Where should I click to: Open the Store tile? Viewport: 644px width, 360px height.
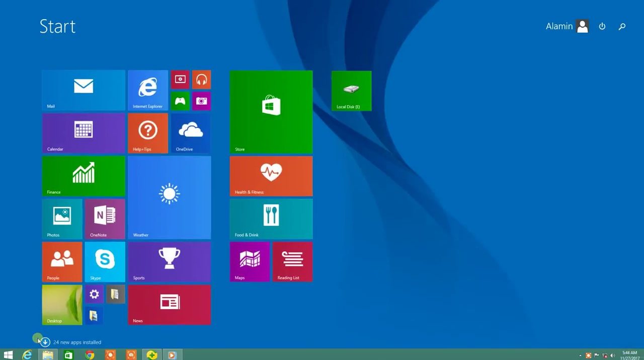pos(271,112)
